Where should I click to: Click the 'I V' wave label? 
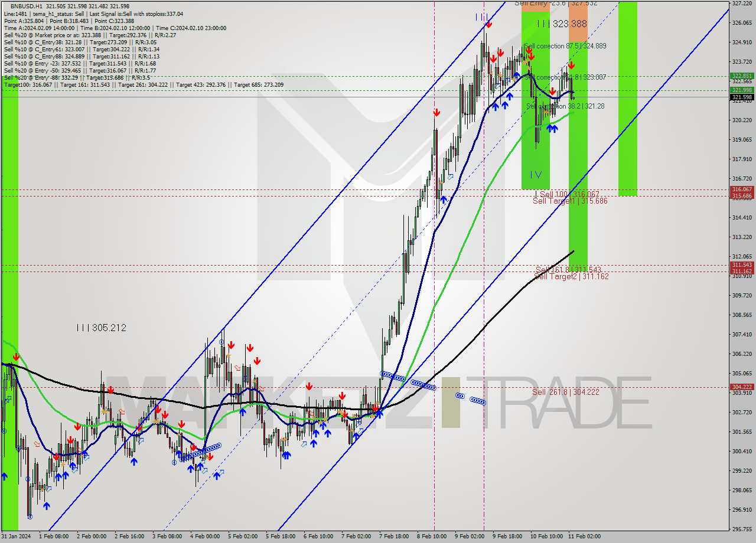point(535,175)
